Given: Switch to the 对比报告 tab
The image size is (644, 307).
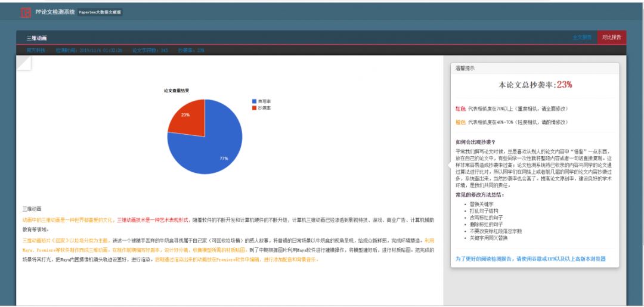Looking at the screenshot, I should 612,38.
